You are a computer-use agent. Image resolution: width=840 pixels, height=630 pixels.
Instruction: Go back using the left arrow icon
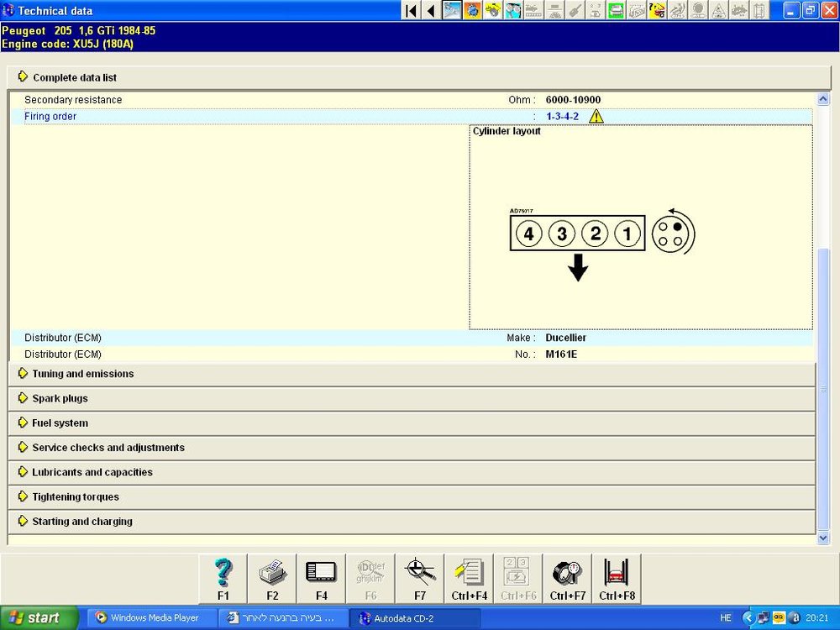click(431, 10)
